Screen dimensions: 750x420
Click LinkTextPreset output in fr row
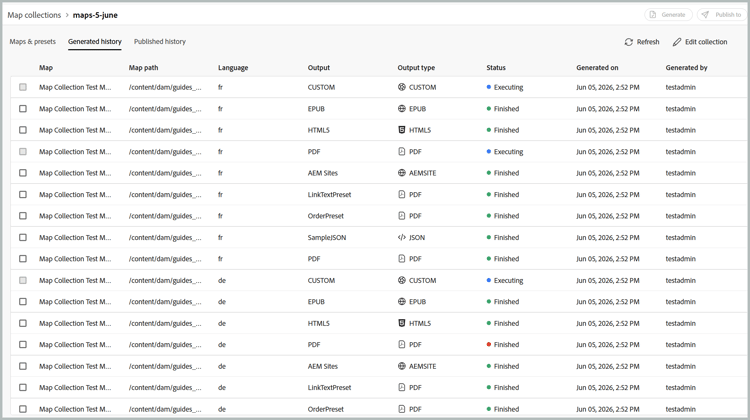[329, 194]
